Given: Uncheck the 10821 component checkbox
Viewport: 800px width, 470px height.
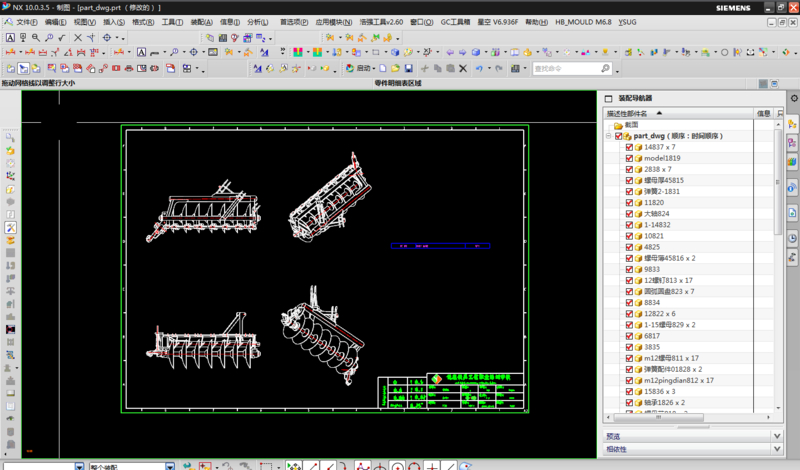Looking at the screenshot, I should (629, 236).
